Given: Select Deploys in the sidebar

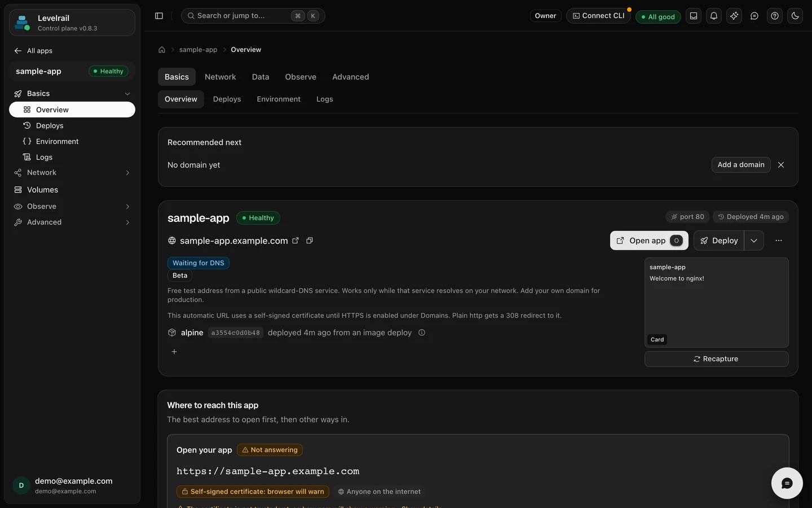Looking at the screenshot, I should (x=72, y=125).
